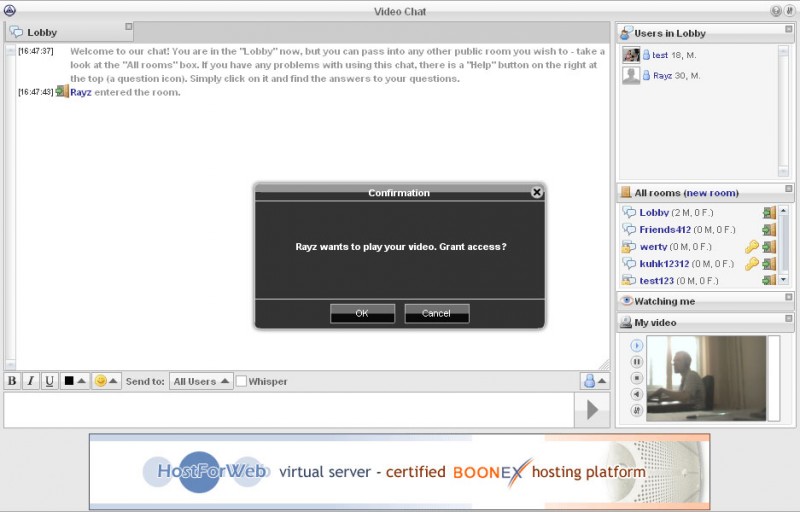The width and height of the screenshot is (800, 512).
Task: Click the blue user icon beside test
Action: [x=646, y=55]
